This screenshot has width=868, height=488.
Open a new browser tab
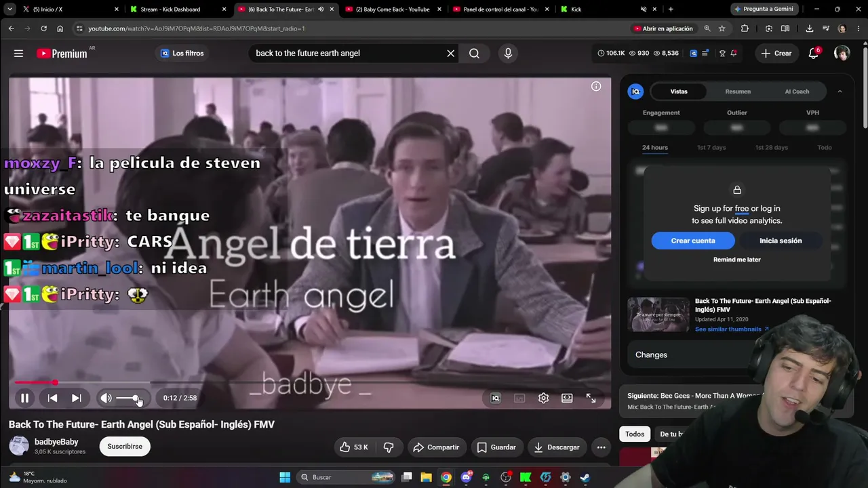(x=671, y=9)
